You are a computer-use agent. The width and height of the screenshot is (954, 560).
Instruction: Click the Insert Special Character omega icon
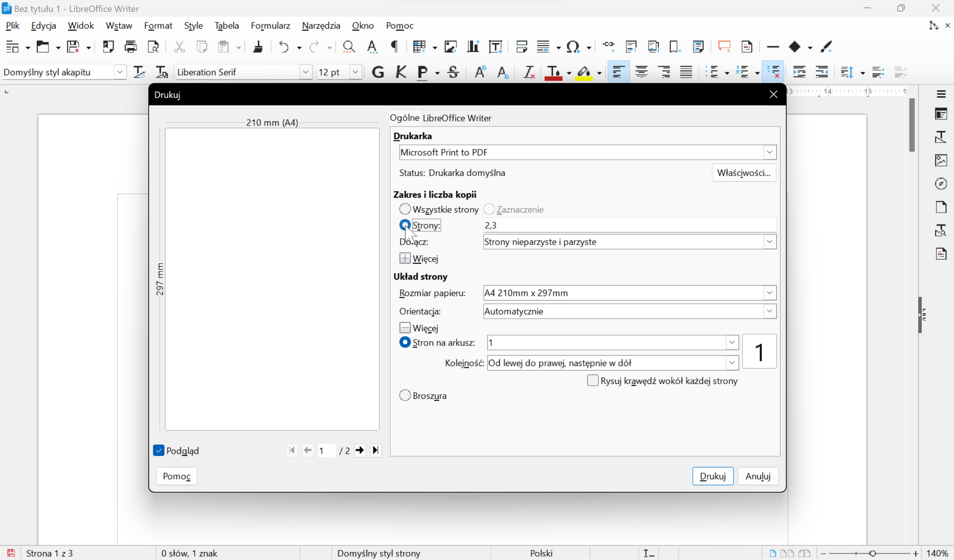pyautogui.click(x=574, y=47)
